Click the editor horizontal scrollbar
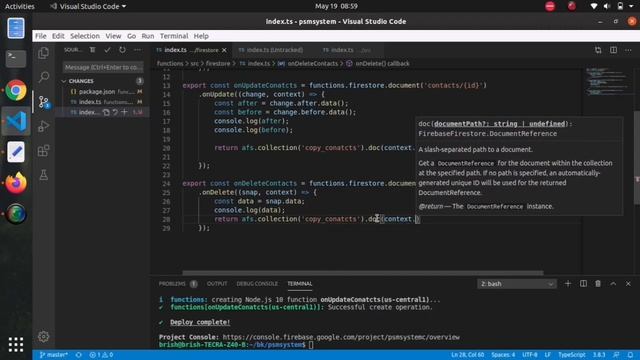This screenshot has width=640, height=360. coord(362,273)
